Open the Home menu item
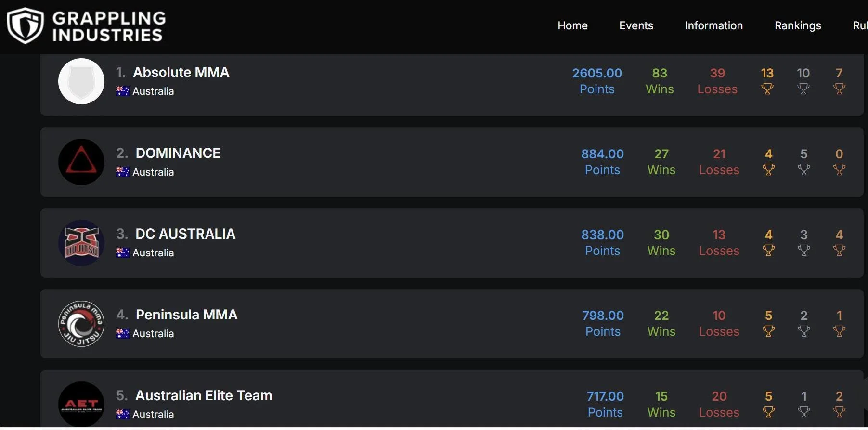The width and height of the screenshot is (868, 430). pyautogui.click(x=572, y=25)
